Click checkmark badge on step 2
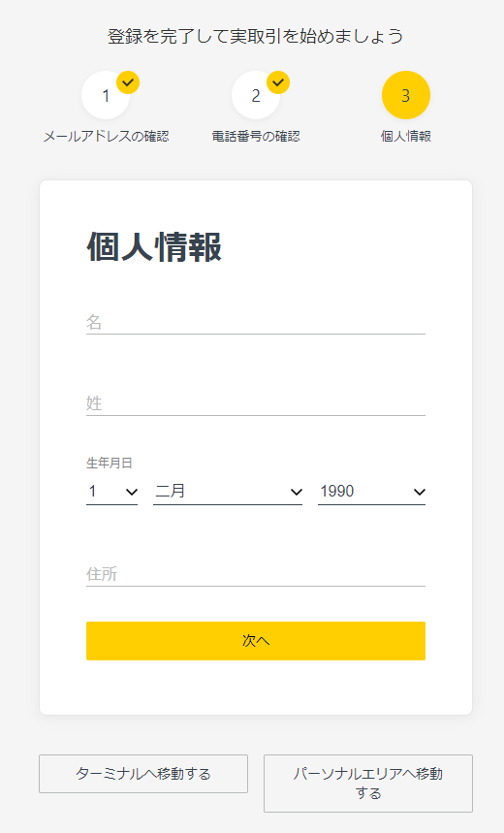504x833 pixels. 278,82
